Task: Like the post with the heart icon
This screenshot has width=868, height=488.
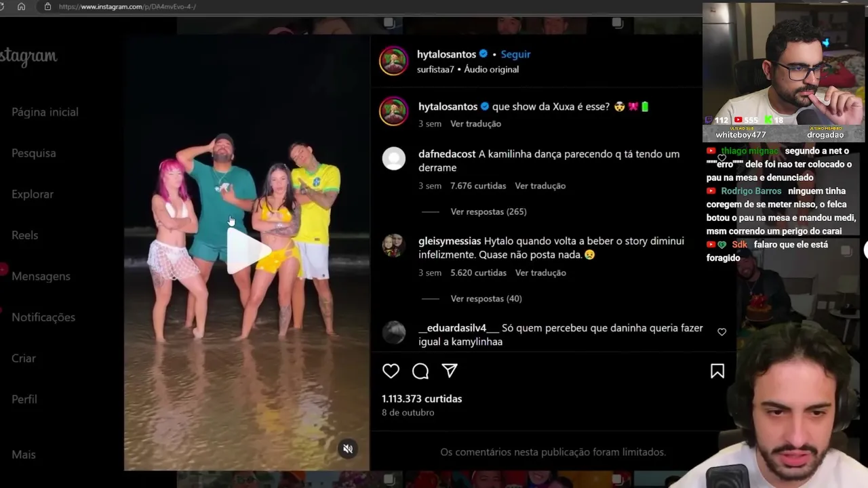Action: (391, 371)
